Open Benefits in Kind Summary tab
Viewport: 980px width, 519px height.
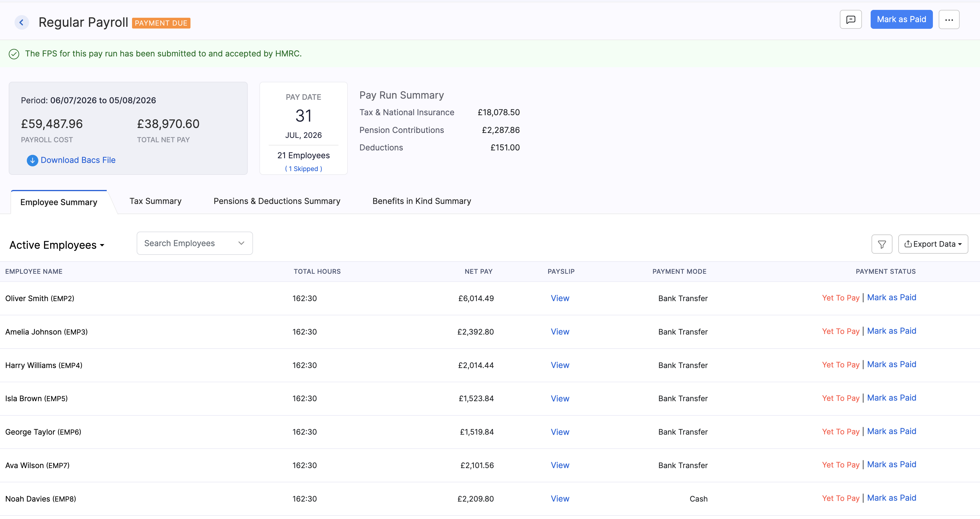point(422,201)
